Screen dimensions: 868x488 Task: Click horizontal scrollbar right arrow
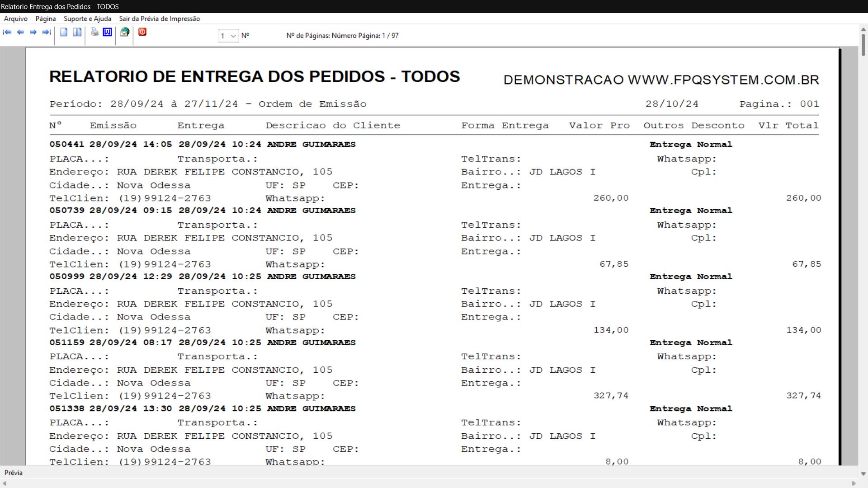(x=854, y=483)
